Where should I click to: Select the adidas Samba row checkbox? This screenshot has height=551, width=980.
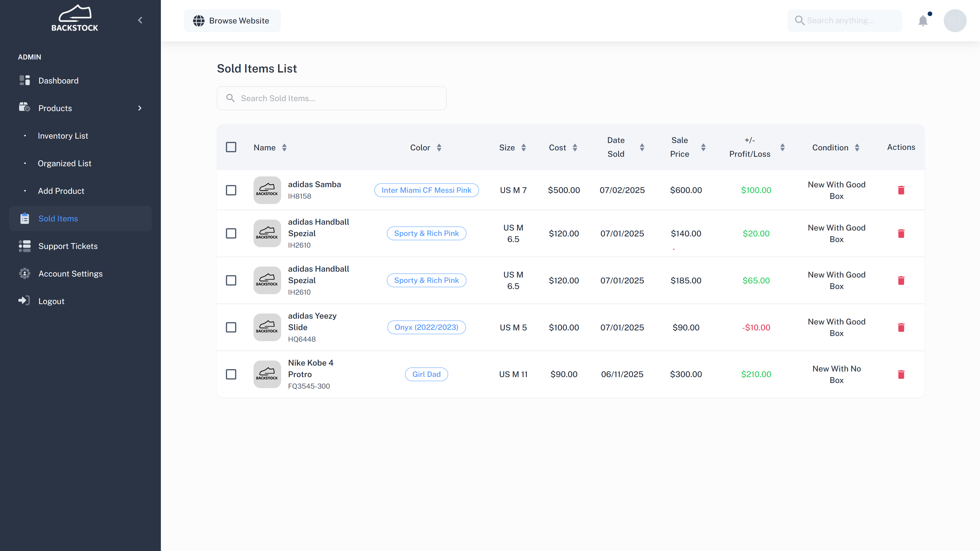coord(231,190)
